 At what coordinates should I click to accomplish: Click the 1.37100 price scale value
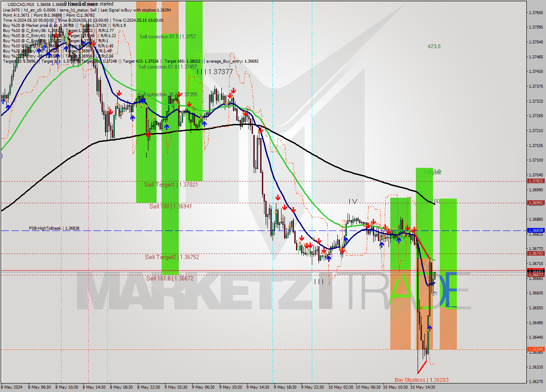(x=536, y=160)
